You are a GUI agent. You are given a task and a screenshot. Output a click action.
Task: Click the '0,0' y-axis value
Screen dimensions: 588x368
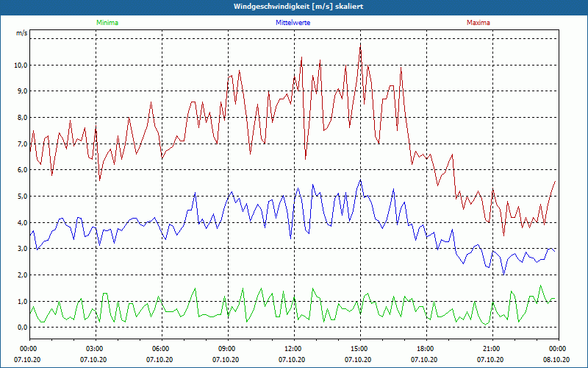tap(22, 328)
